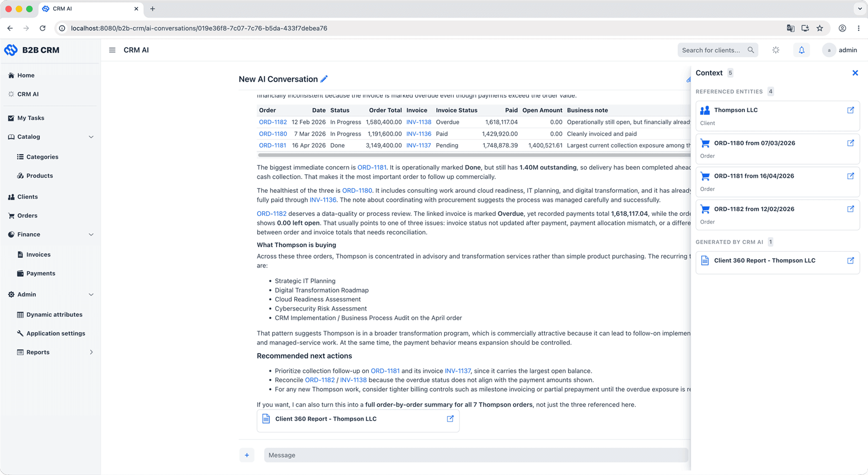Collapse the Catalog menu section
The width and height of the screenshot is (868, 475).
point(91,137)
